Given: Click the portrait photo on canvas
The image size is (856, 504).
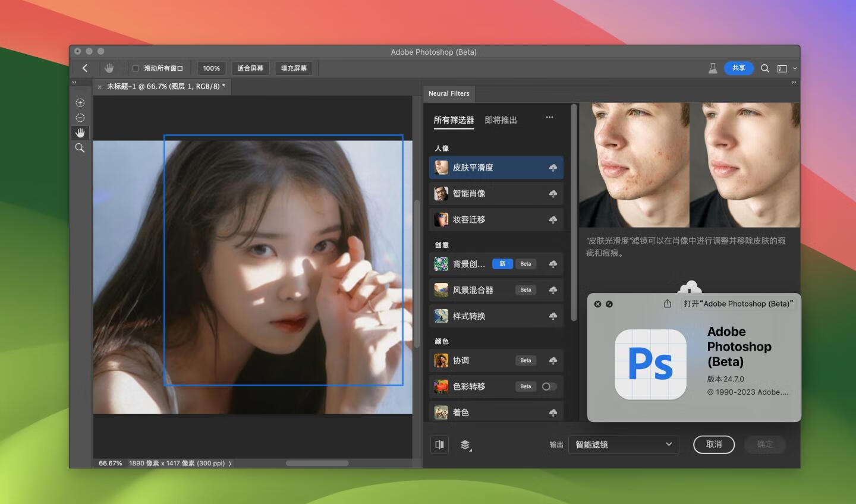Looking at the screenshot, I should [x=253, y=277].
